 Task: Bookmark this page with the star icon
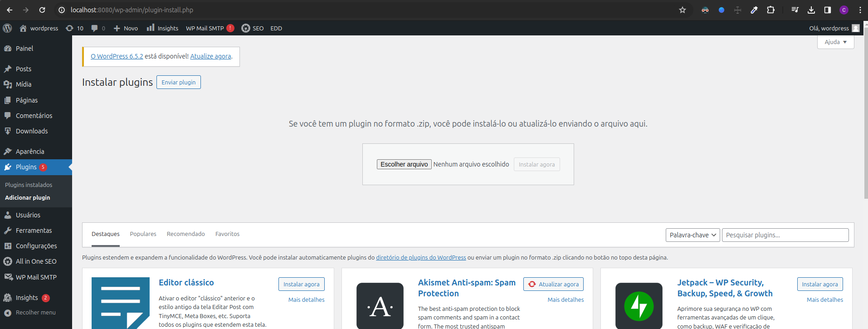(x=682, y=10)
